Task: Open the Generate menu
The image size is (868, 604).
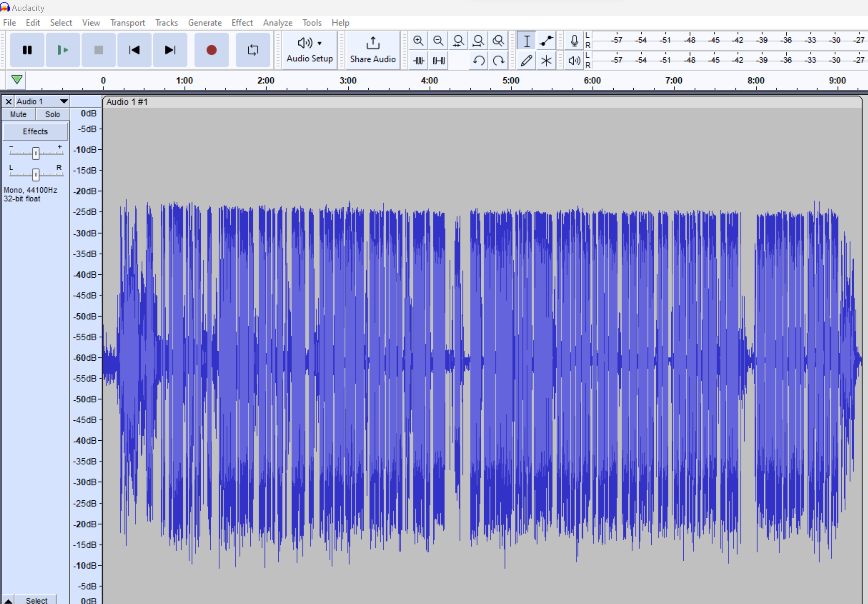Action: [205, 23]
